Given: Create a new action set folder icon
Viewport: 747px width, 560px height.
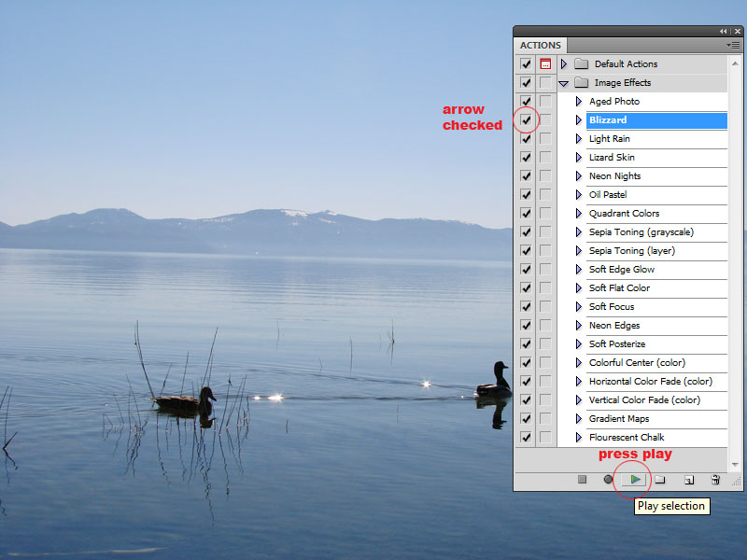Looking at the screenshot, I should 660,480.
